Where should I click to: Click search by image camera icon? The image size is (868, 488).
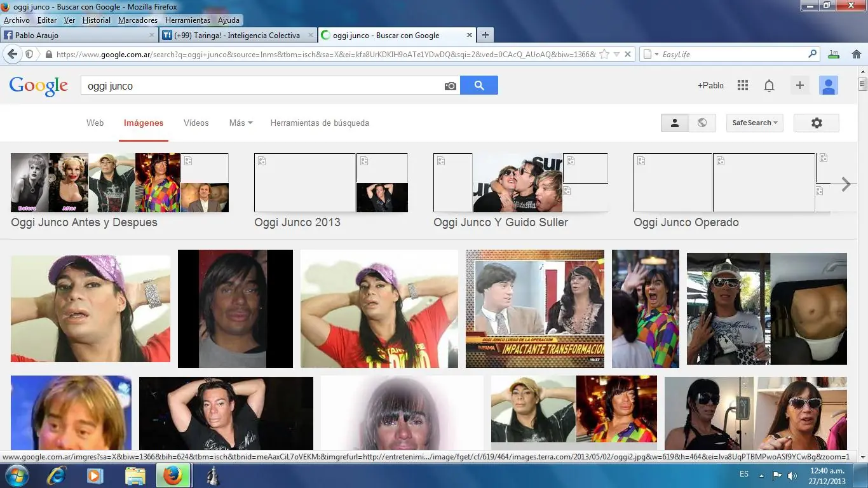(x=451, y=86)
